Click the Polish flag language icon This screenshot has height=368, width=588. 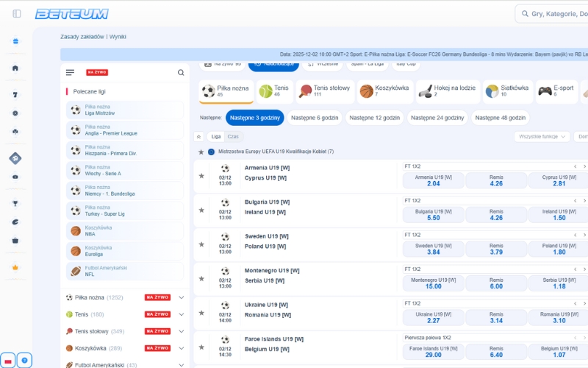(8, 361)
